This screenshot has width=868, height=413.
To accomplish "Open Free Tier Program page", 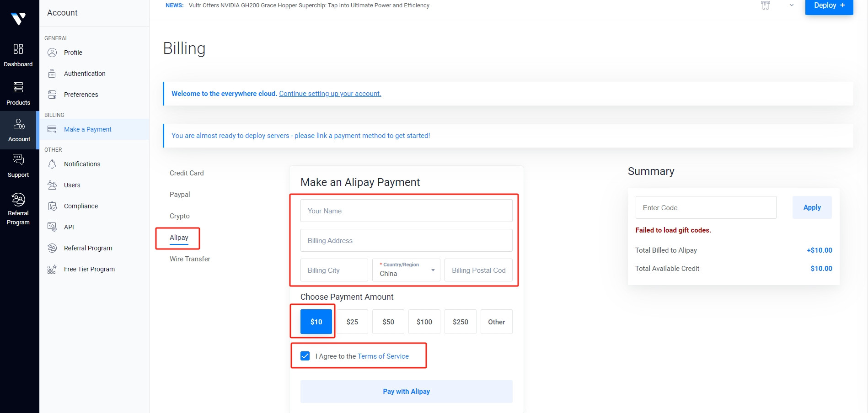I will click(x=89, y=269).
